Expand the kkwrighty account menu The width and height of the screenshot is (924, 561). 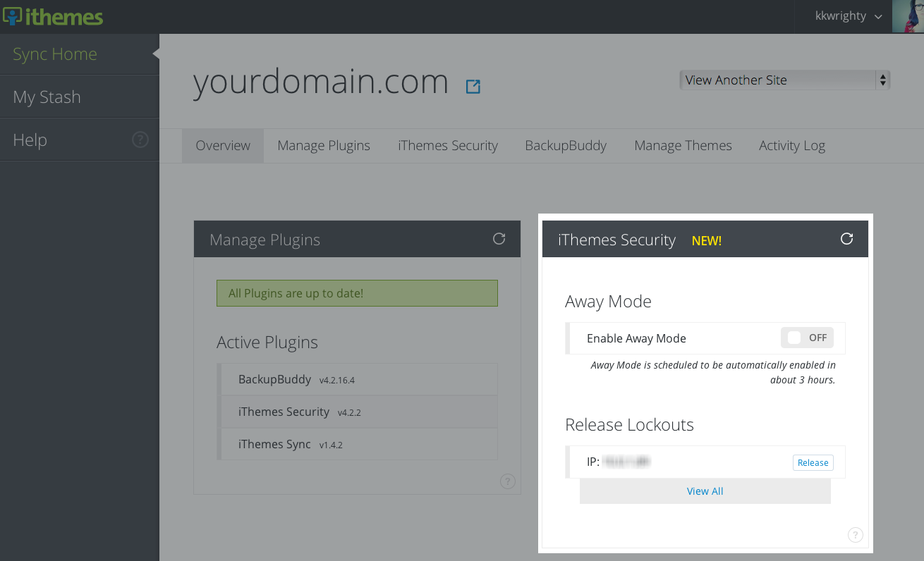click(x=849, y=16)
